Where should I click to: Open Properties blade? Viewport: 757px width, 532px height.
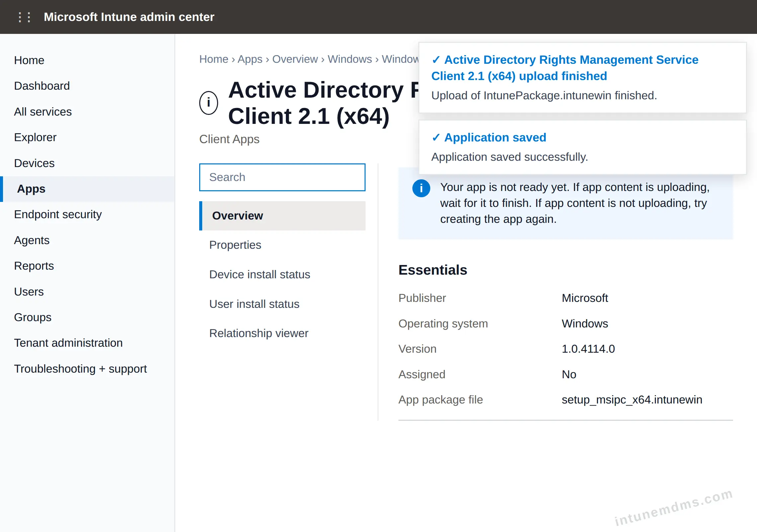282,245
